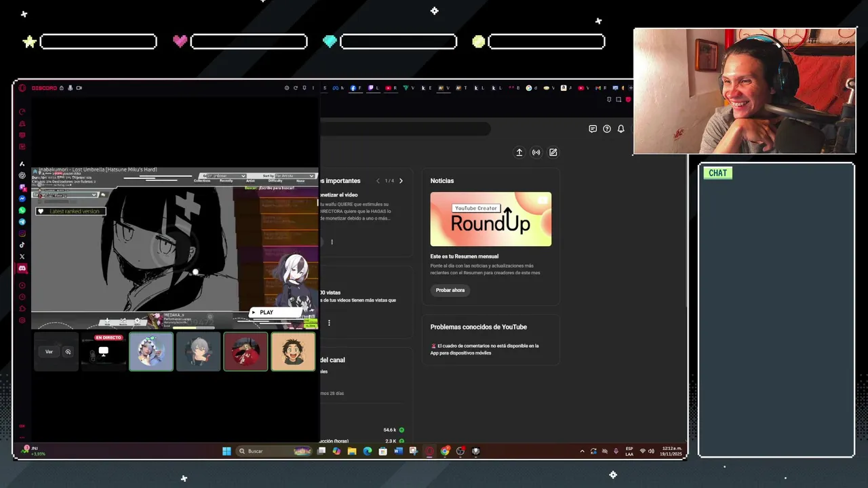The image size is (868, 488).
Task: Open YouTube Studio feedback icon
Action: pos(593,129)
